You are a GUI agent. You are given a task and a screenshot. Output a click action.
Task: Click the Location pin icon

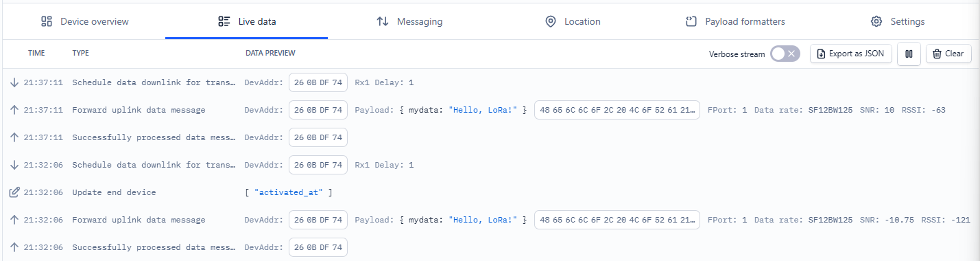pyautogui.click(x=550, y=21)
